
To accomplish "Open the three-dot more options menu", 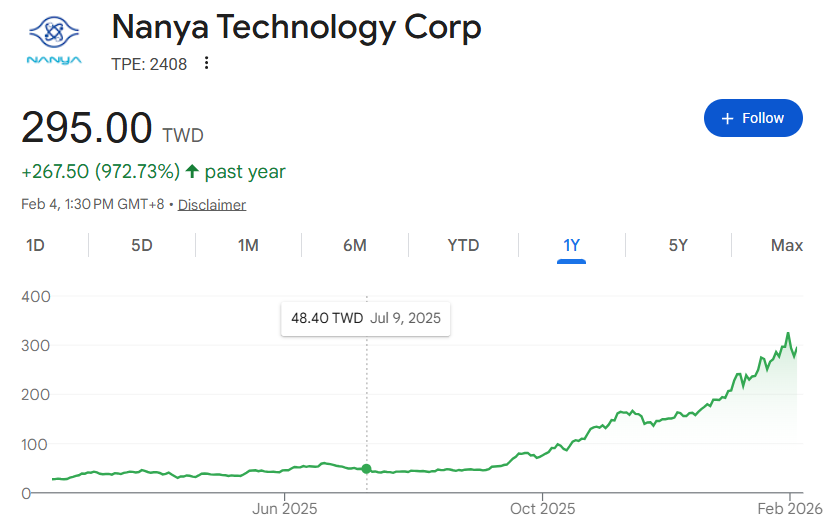I will [x=207, y=64].
